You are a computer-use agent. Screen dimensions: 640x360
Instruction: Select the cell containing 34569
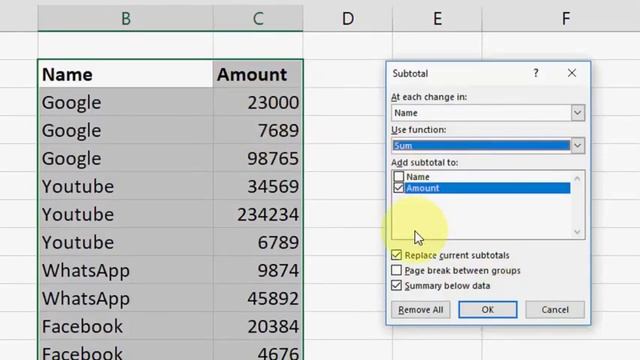[x=258, y=186]
